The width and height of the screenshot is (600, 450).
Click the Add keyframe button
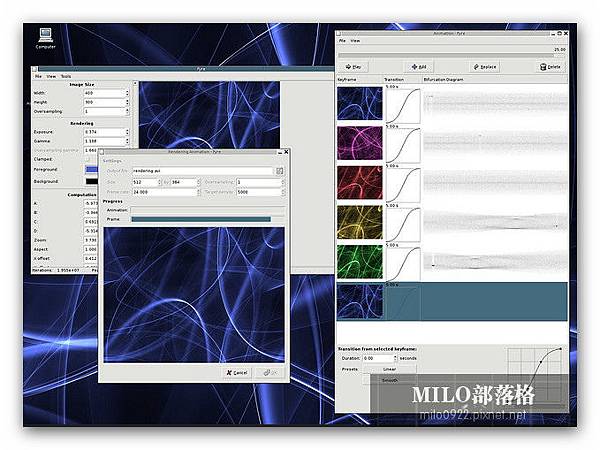pos(419,67)
